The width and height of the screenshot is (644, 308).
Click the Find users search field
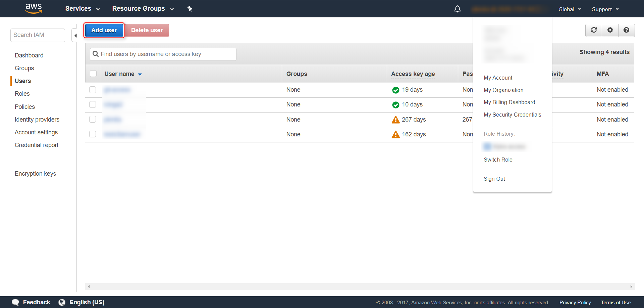(163, 54)
